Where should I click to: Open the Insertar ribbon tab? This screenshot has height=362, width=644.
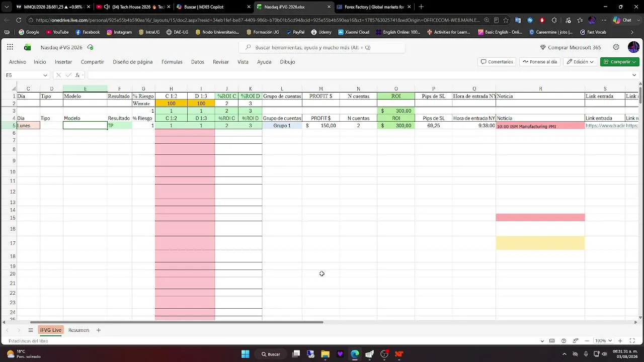pyautogui.click(x=63, y=62)
